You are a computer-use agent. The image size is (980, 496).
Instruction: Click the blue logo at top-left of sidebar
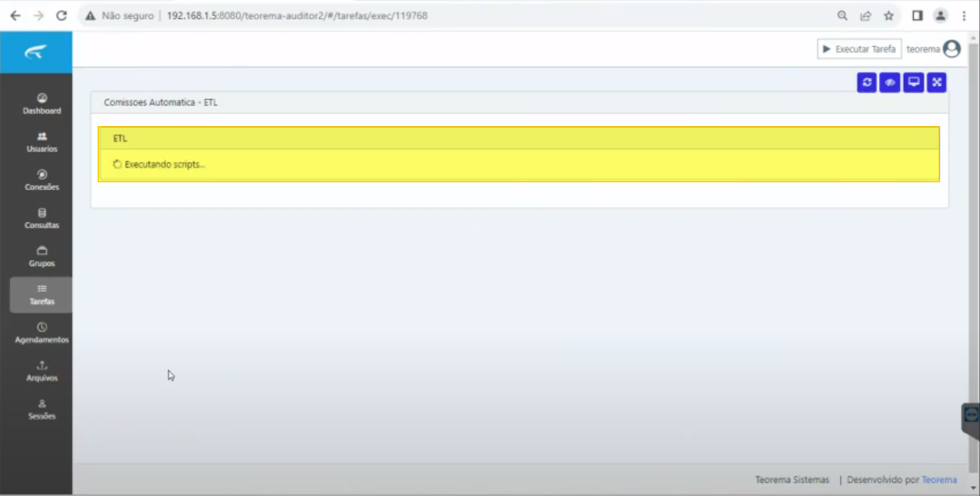click(x=36, y=52)
